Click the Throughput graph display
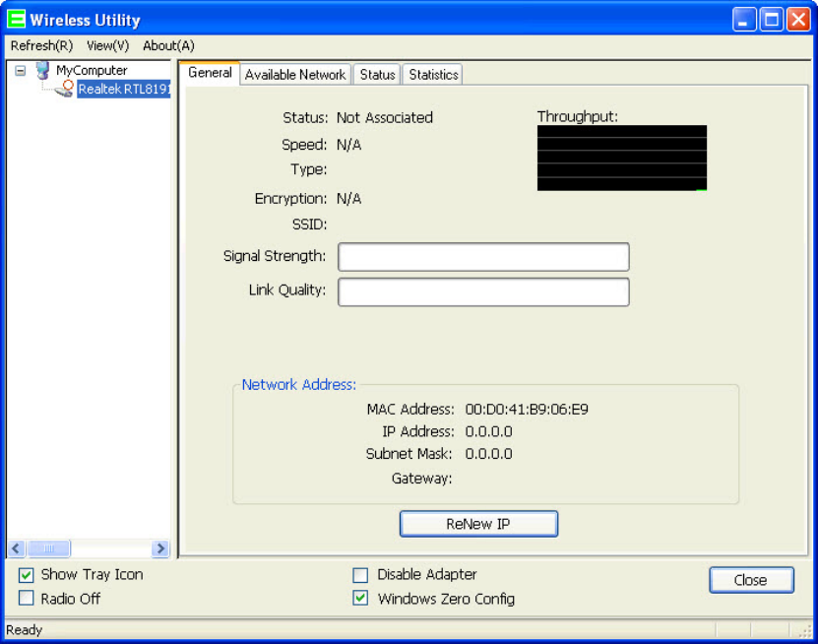The width and height of the screenshot is (818, 644). tap(622, 158)
